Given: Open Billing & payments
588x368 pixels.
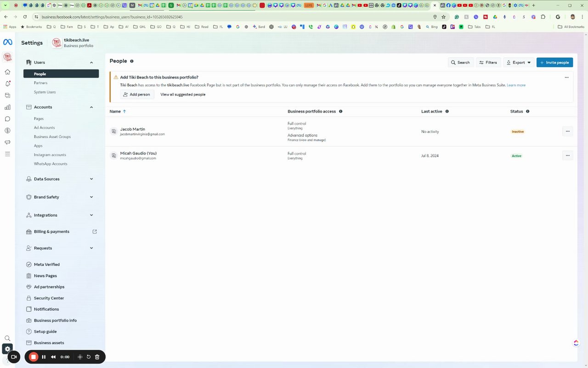Looking at the screenshot, I should click(62, 232).
